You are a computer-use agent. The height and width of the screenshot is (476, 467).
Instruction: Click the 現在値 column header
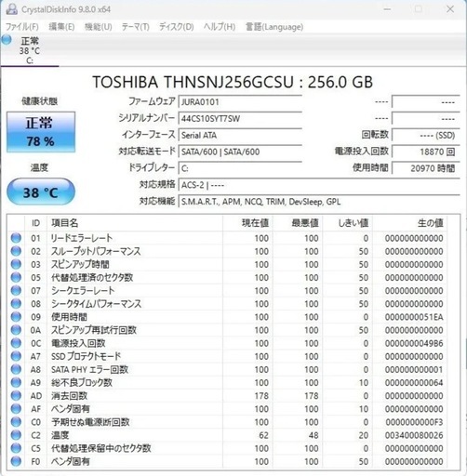247,223
